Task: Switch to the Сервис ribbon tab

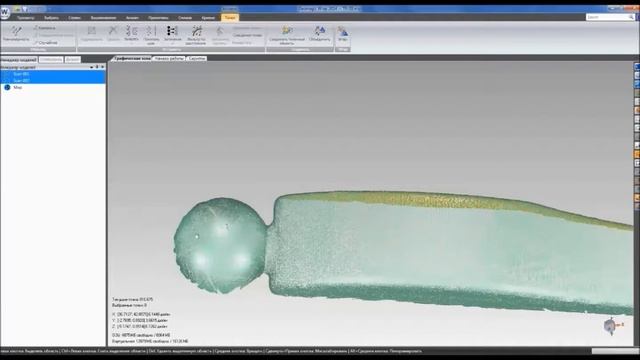Action: pyautogui.click(x=74, y=18)
